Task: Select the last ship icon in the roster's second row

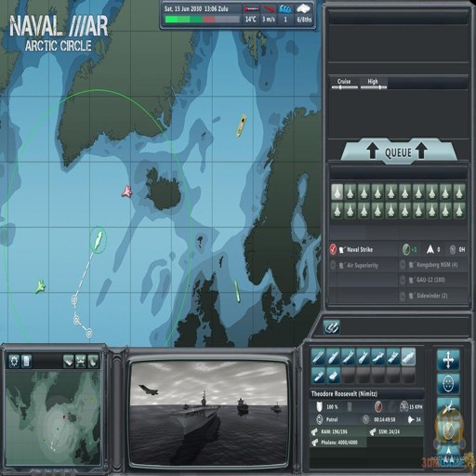Action: [x=333, y=376]
